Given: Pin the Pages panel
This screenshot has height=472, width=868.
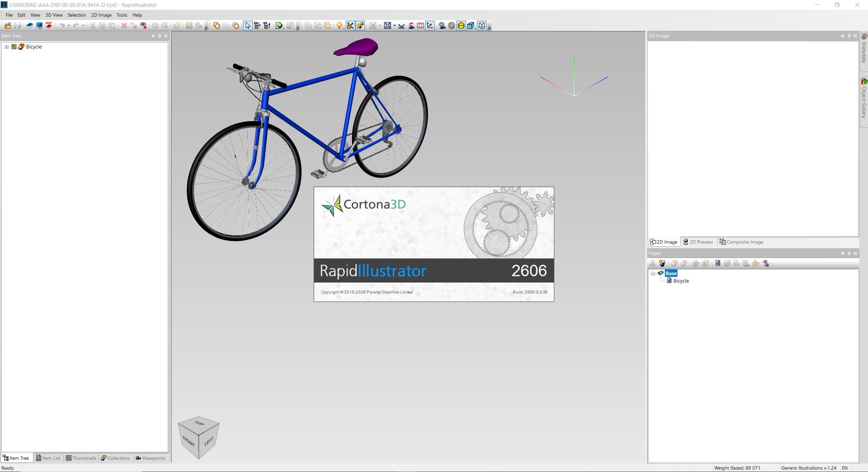Looking at the screenshot, I should (849, 253).
